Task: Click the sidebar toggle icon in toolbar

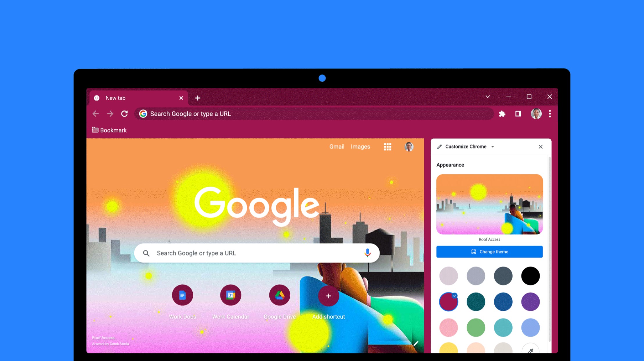Action: pyautogui.click(x=518, y=114)
